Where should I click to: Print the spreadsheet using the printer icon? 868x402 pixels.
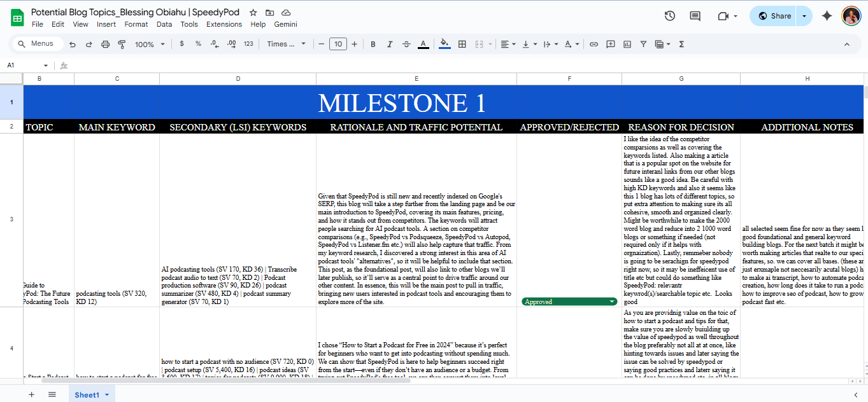click(x=105, y=44)
